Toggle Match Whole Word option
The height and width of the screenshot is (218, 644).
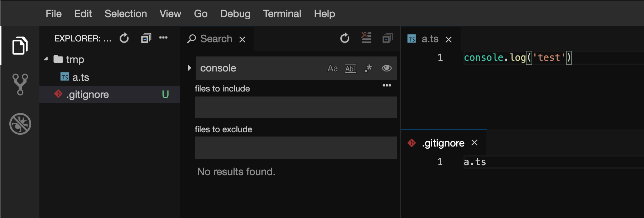pyautogui.click(x=350, y=68)
